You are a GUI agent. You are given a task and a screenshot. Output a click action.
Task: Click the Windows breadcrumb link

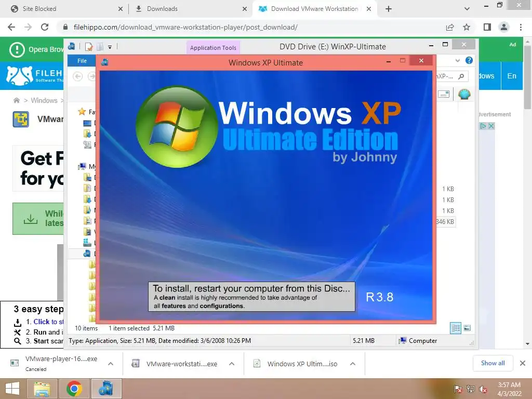point(44,100)
